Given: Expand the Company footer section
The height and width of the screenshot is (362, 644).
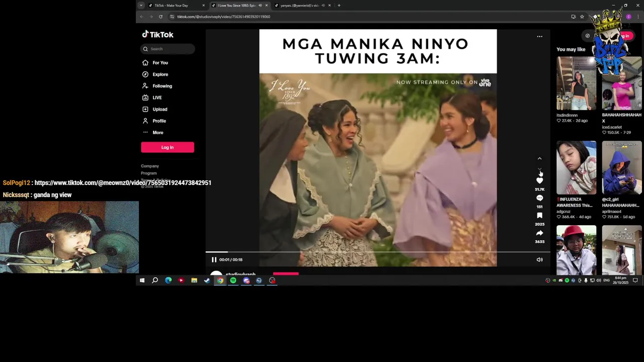Looking at the screenshot, I should point(150,166).
